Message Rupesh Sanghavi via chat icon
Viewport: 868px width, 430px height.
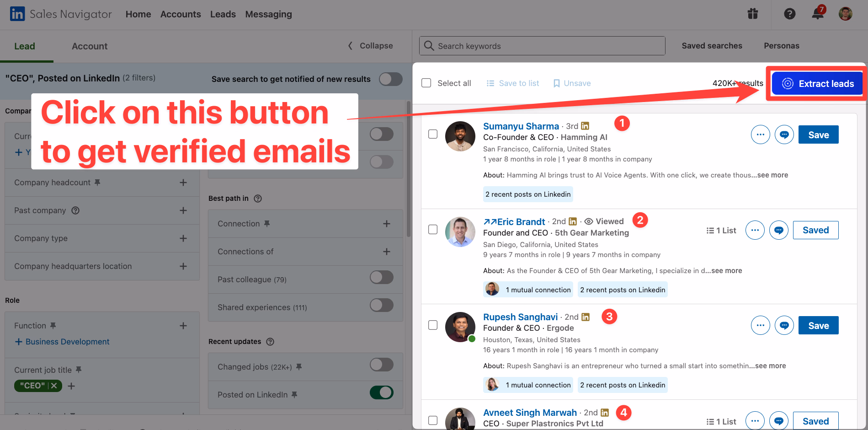click(x=784, y=325)
